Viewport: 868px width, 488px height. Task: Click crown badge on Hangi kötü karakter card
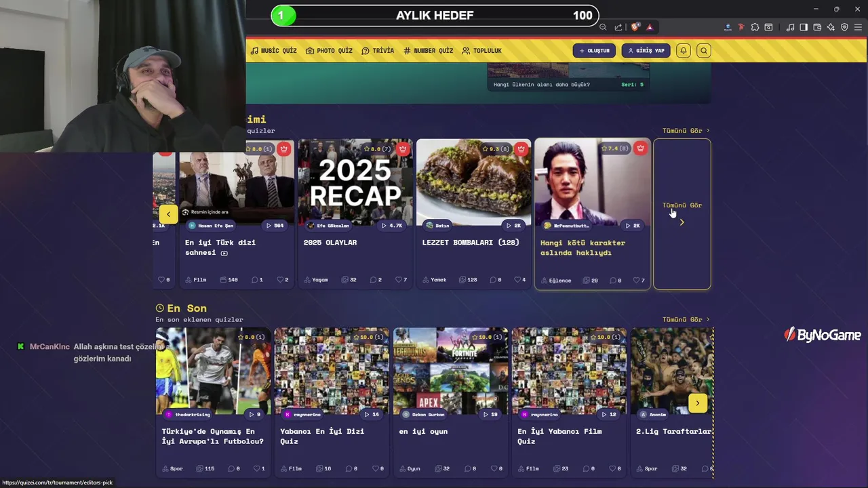click(639, 148)
